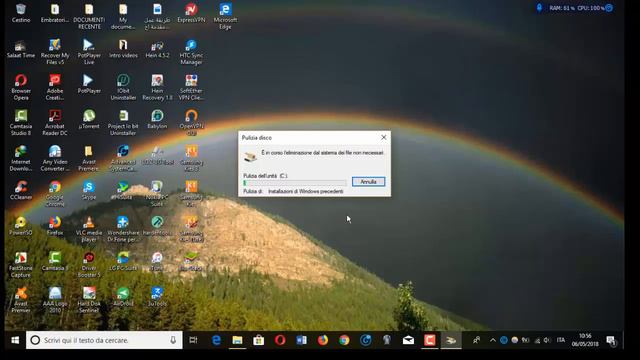This screenshot has width=640, height=360.
Task: Select the AirDroid desktop shortcut
Action: [x=123, y=297]
